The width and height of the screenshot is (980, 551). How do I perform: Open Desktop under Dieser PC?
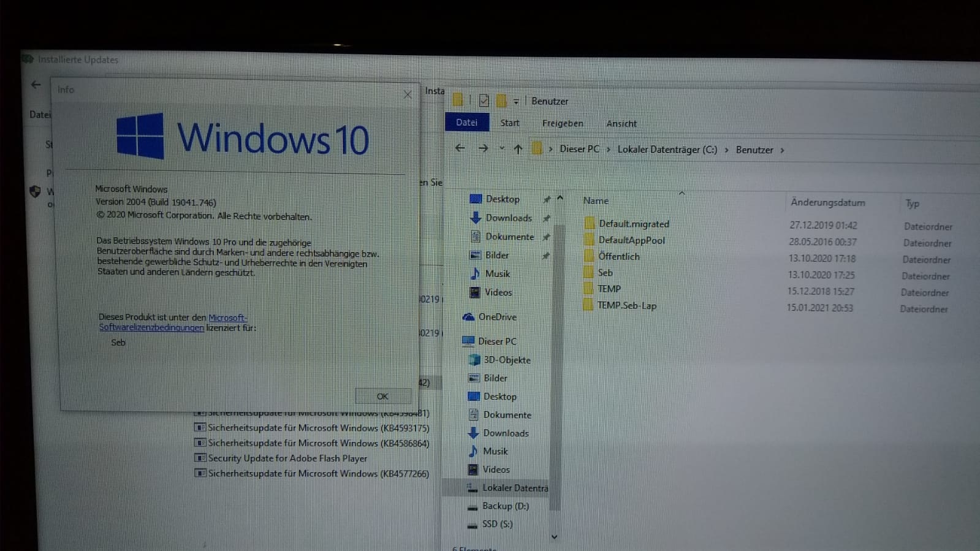coord(499,397)
